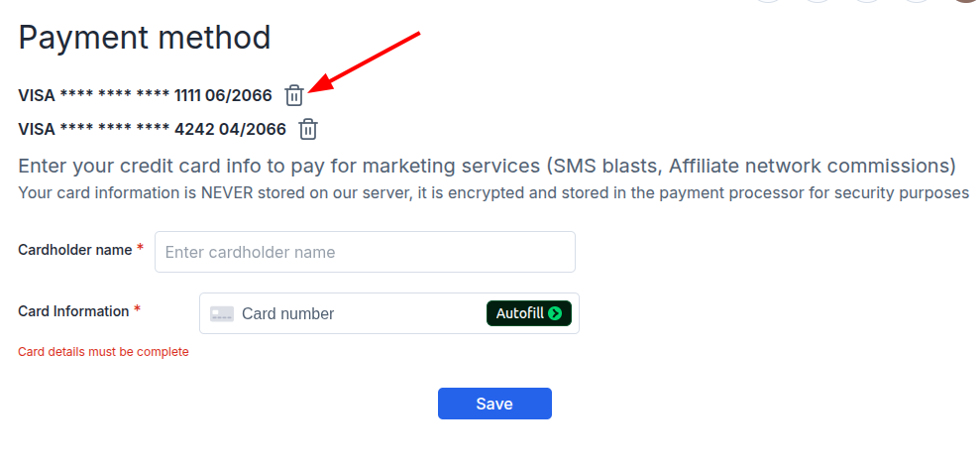Viewport: 980px width, 467px height.
Task: Focus the Cardholder name field
Action: pos(365,252)
